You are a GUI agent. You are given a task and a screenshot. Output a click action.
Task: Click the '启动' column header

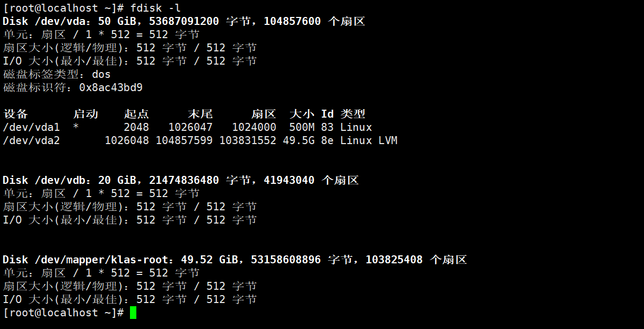[85, 114]
